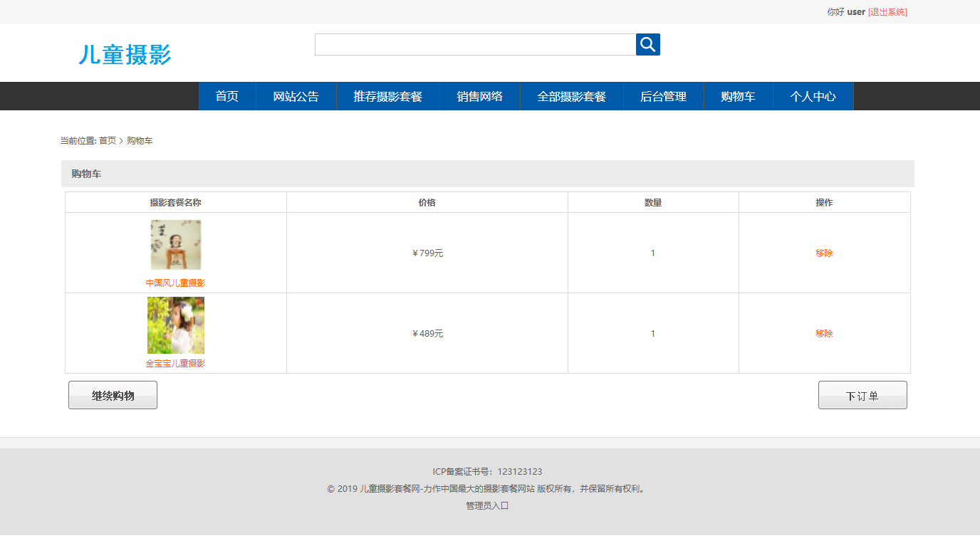The image size is (980, 558).
Task: Click inside the search input field
Action: click(x=474, y=43)
